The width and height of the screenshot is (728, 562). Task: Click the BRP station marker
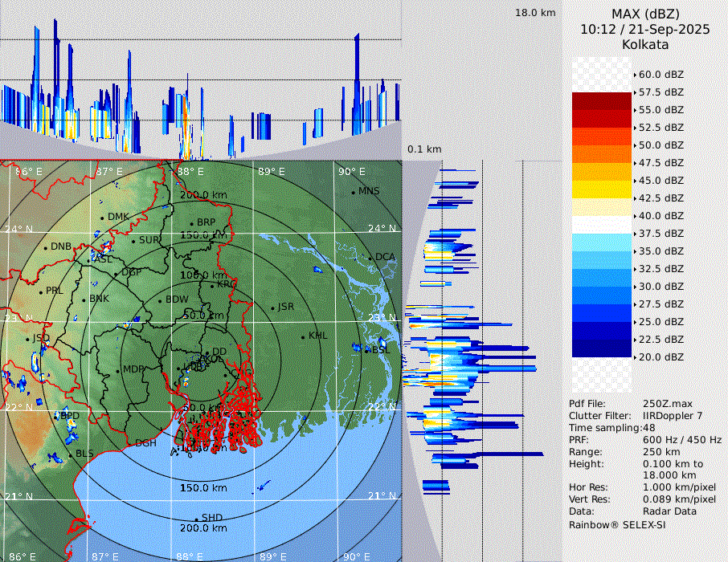(191, 223)
